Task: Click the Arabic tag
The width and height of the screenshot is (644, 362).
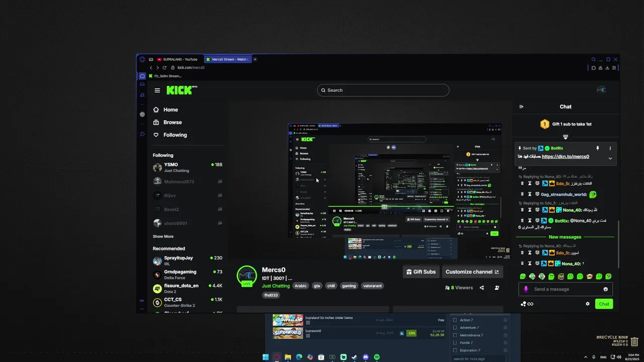Action: (x=300, y=286)
